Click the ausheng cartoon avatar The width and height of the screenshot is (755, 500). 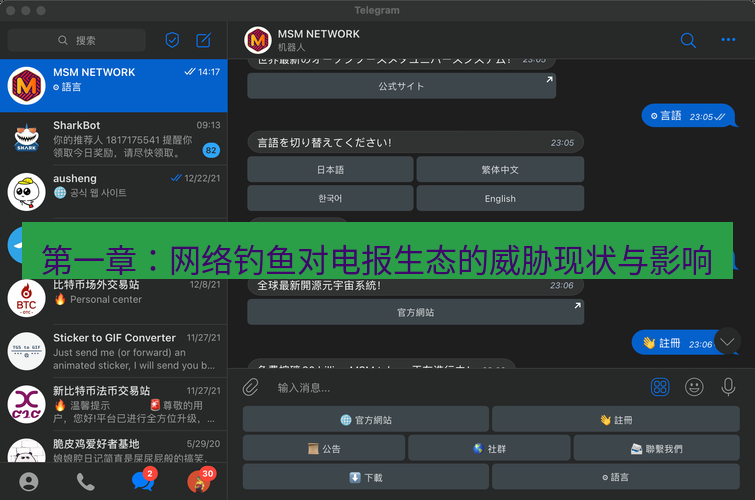(26, 192)
